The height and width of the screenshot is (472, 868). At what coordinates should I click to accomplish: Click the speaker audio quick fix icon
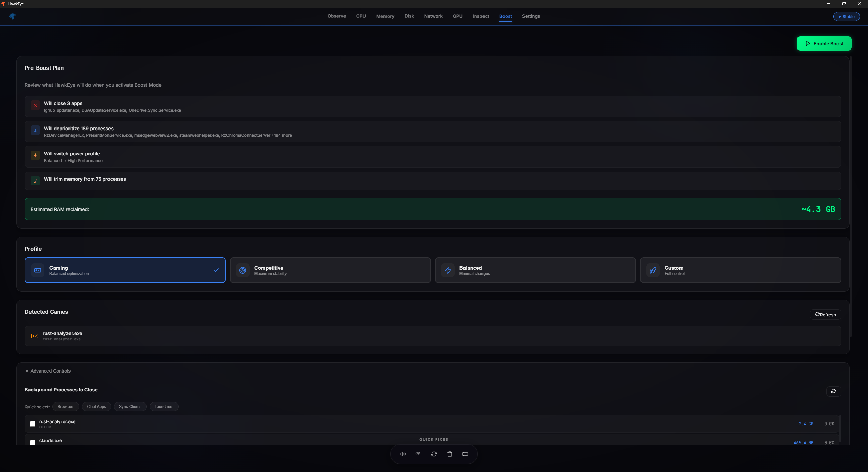pyautogui.click(x=402, y=454)
